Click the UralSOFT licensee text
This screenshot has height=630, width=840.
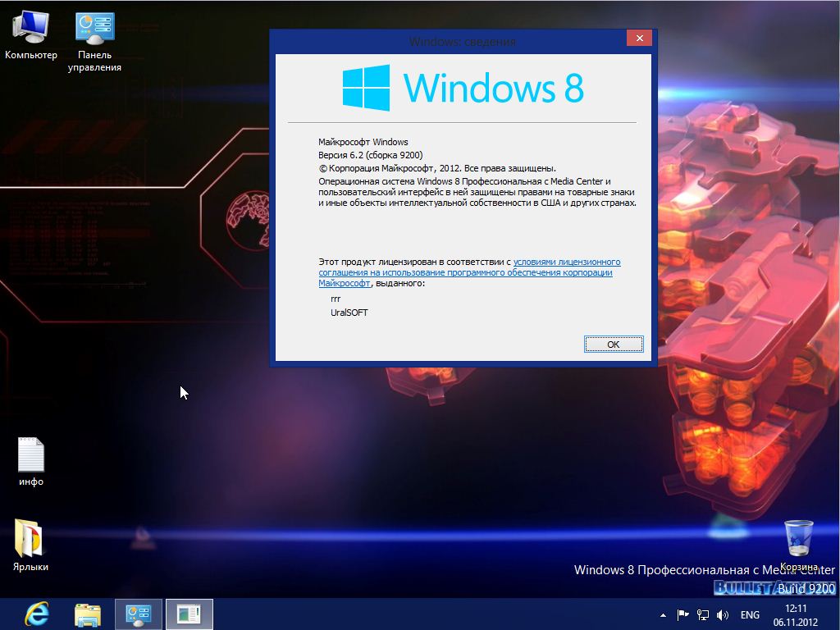(349, 313)
